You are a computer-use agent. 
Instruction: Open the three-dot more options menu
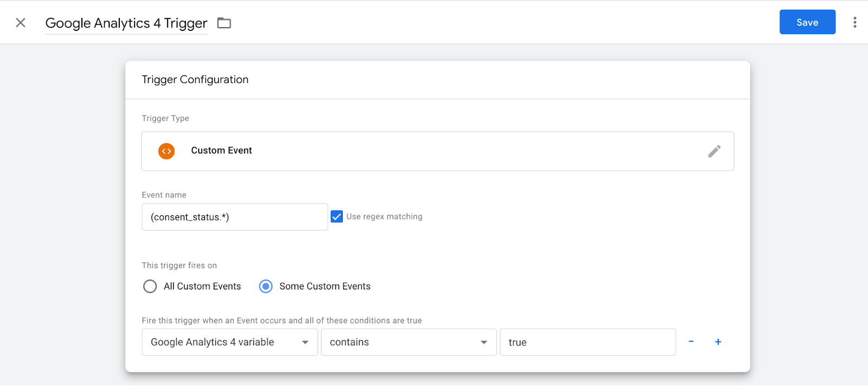click(x=854, y=22)
